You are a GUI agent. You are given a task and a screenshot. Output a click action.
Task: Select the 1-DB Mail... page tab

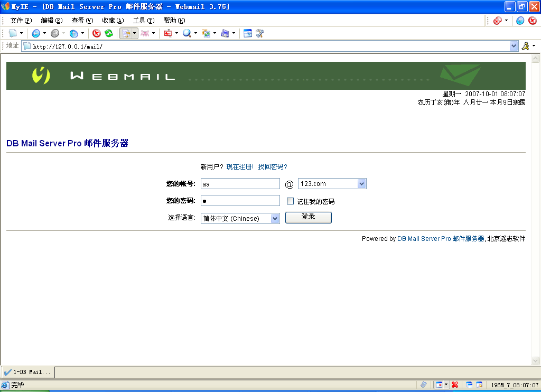click(x=27, y=372)
